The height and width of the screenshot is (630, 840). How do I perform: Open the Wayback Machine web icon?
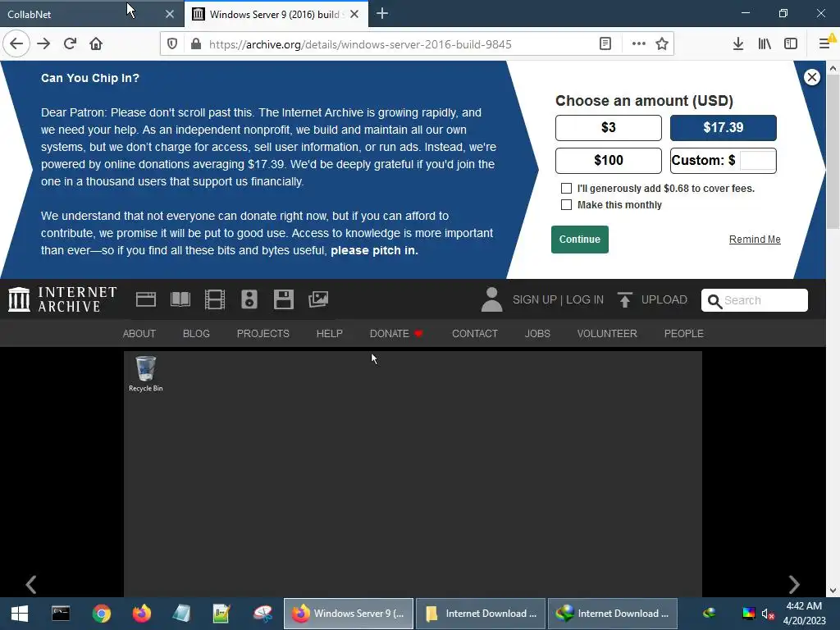(146, 299)
